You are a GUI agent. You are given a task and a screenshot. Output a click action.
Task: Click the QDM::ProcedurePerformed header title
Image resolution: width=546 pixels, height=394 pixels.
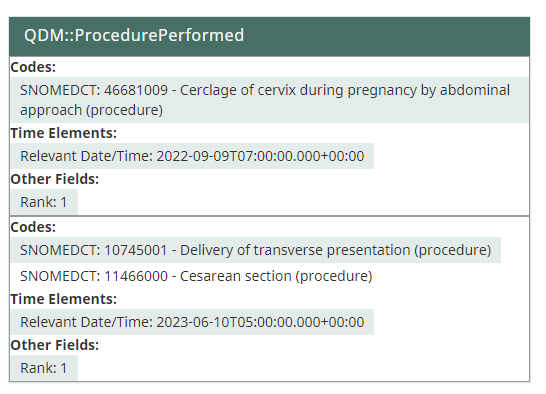(134, 35)
